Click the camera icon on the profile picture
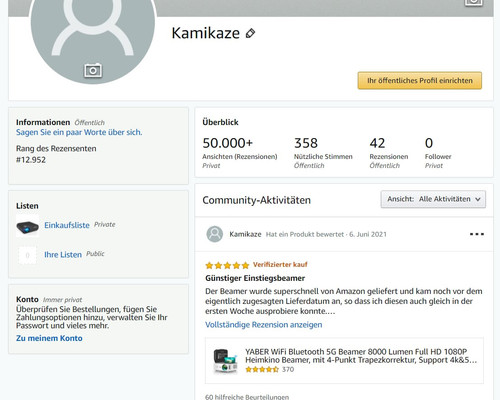 pos(93,70)
